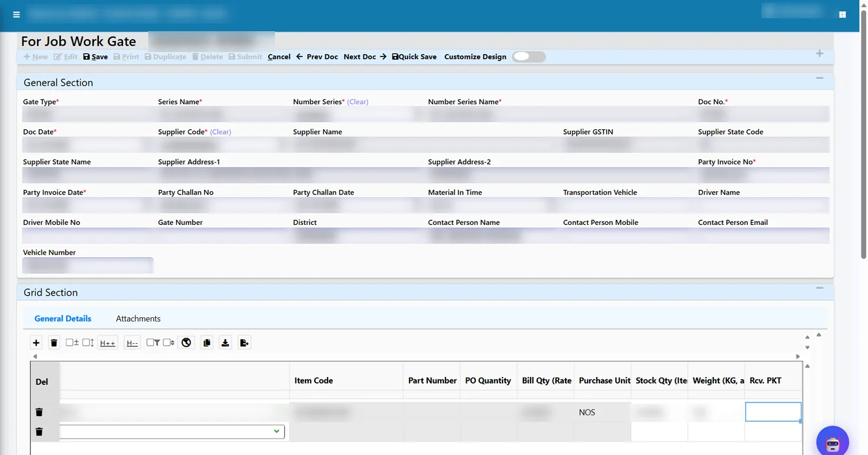
Task: Click the plus icon at right of document toolbar
Action: click(819, 53)
